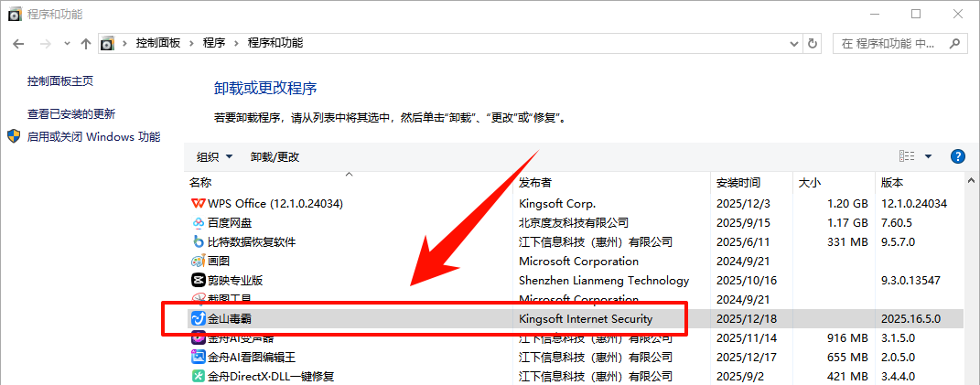Click the 比特数据恢复软件 icon
Screen dimensions: 980x385
pos(198,242)
